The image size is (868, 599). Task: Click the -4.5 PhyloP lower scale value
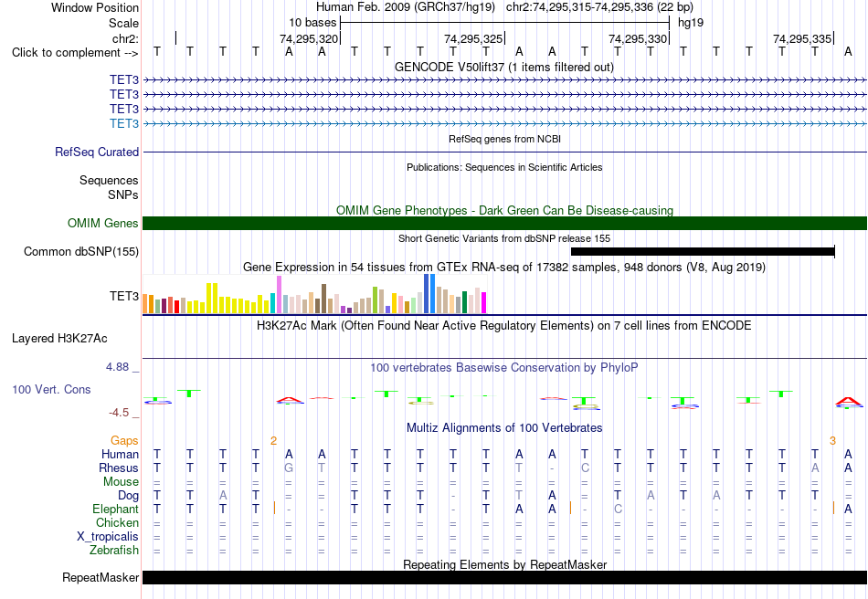pos(119,413)
